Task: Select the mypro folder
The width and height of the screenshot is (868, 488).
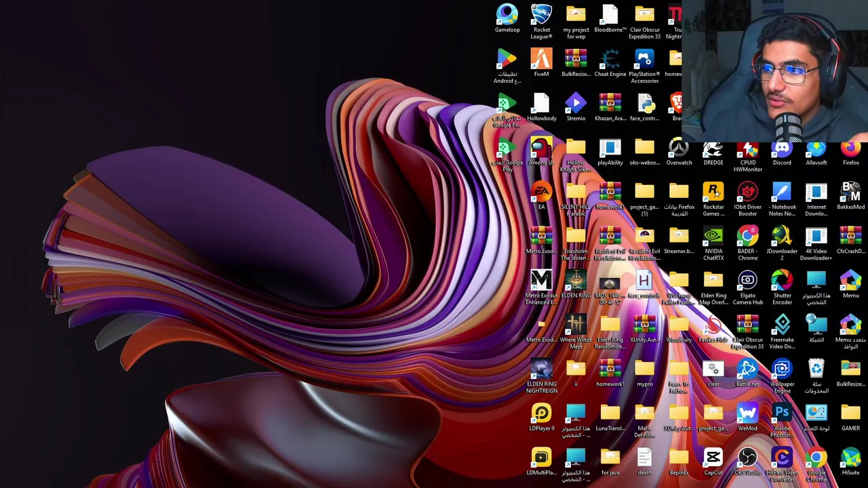Action: pyautogui.click(x=644, y=373)
